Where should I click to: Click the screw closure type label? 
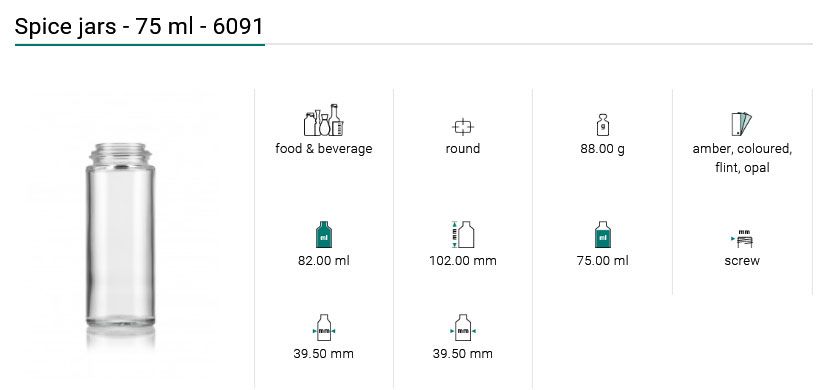[742, 261]
